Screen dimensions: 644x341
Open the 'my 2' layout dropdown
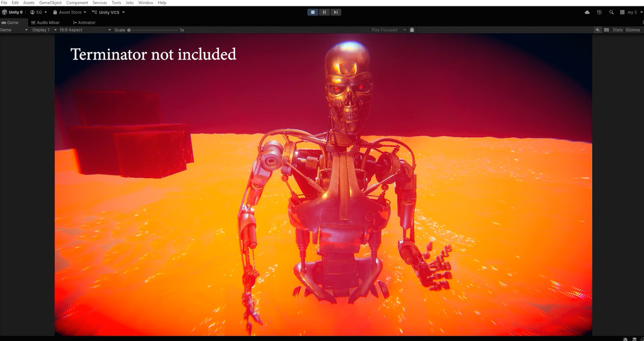631,12
